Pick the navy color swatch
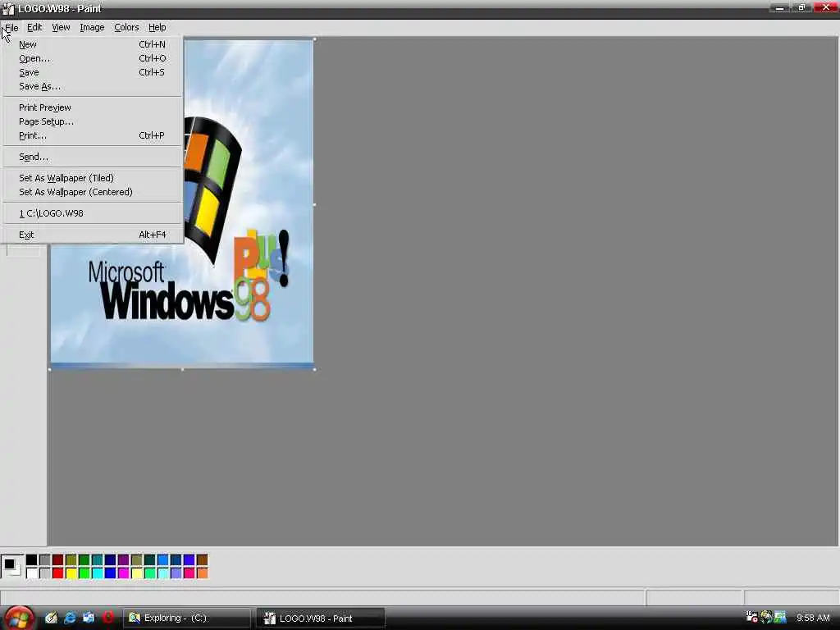Image resolution: width=840 pixels, height=630 pixels. (x=111, y=559)
